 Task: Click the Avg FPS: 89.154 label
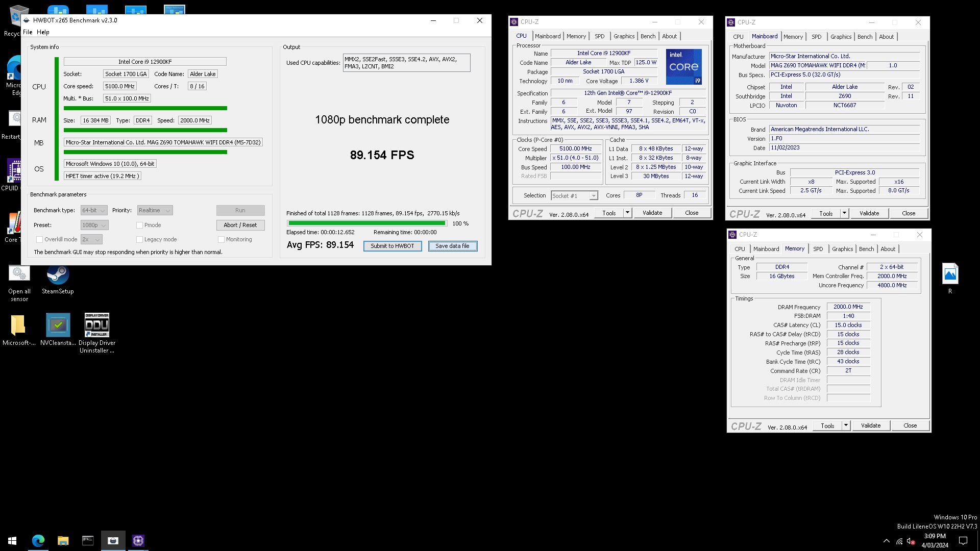[x=320, y=245]
